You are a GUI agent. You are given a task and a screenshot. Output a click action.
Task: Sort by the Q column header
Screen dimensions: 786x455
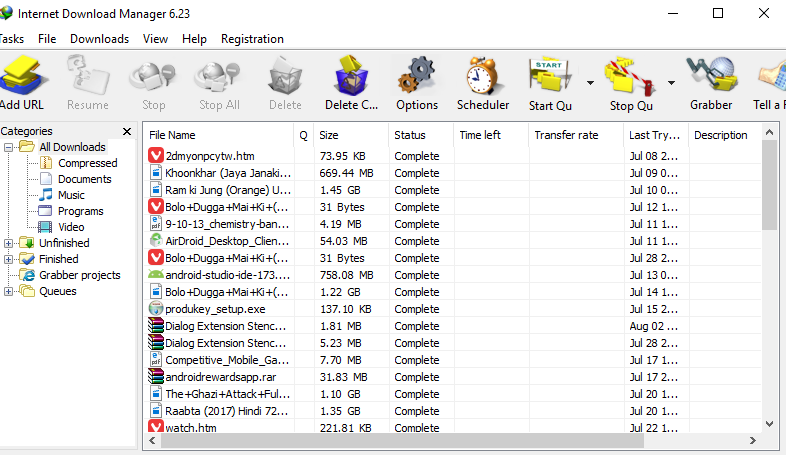tap(303, 135)
